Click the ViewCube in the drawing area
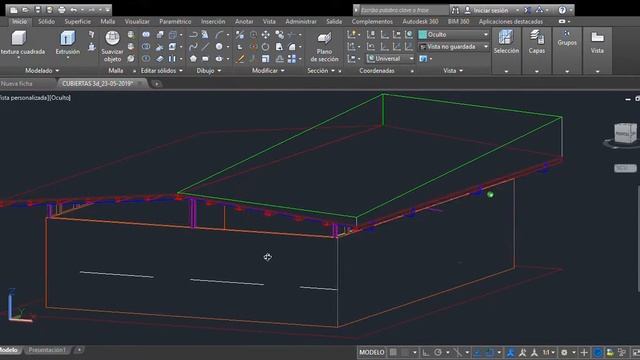The height and width of the screenshot is (360, 640). coord(624,133)
